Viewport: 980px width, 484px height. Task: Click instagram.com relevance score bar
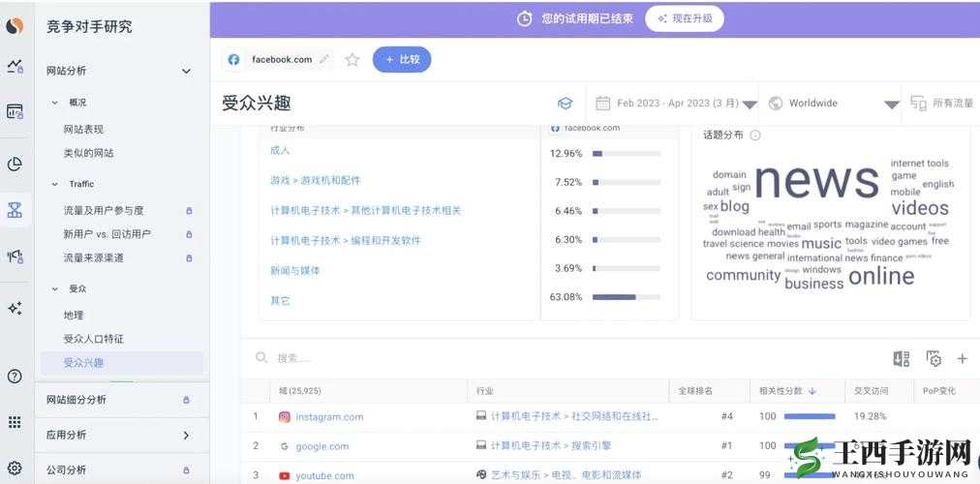[810, 416]
